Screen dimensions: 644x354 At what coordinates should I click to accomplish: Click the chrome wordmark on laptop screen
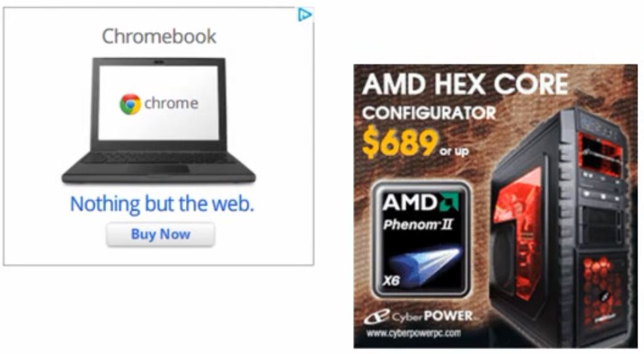171,103
